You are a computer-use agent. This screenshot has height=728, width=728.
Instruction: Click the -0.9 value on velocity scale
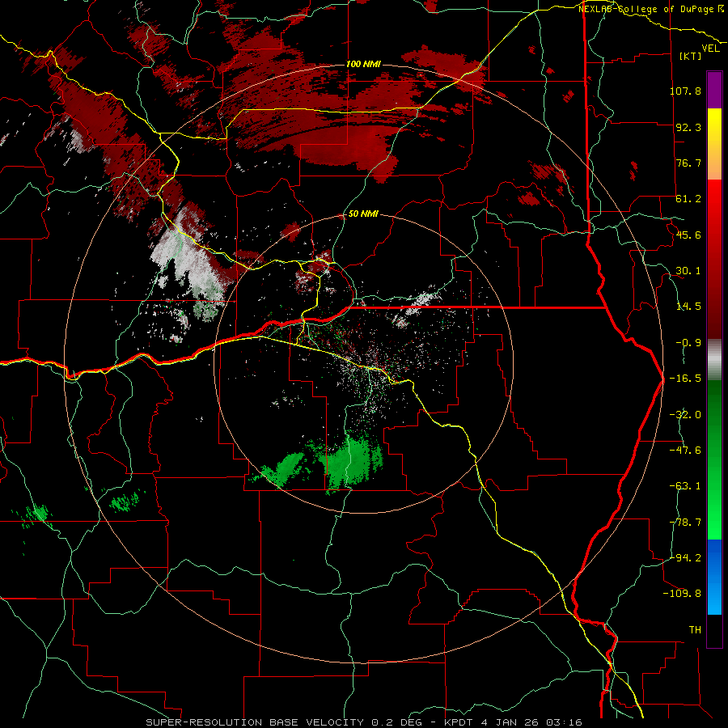(x=688, y=343)
